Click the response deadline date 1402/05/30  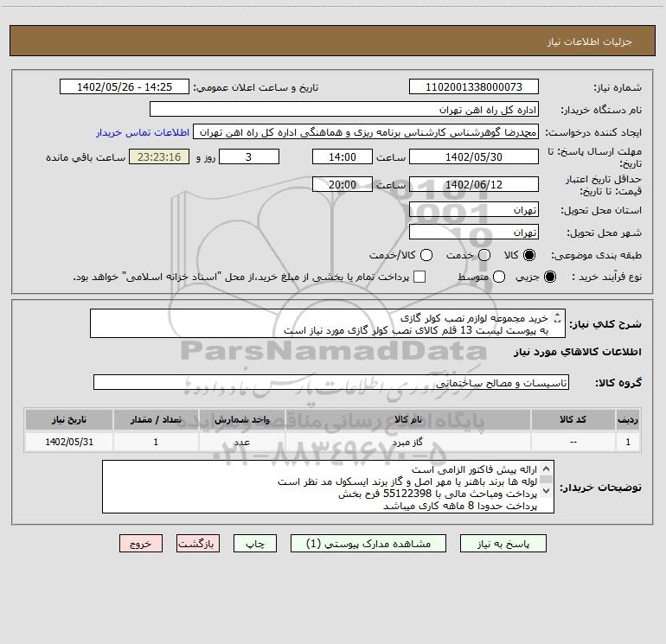click(x=474, y=156)
